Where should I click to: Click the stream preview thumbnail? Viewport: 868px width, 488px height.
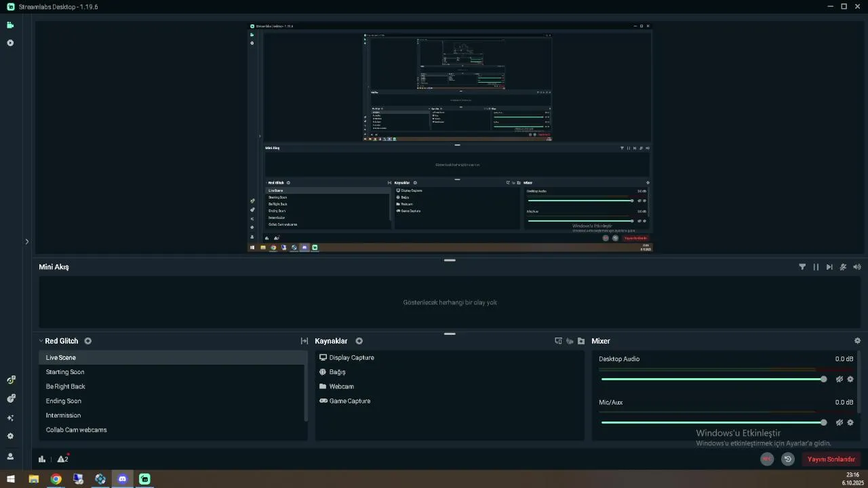[450, 138]
